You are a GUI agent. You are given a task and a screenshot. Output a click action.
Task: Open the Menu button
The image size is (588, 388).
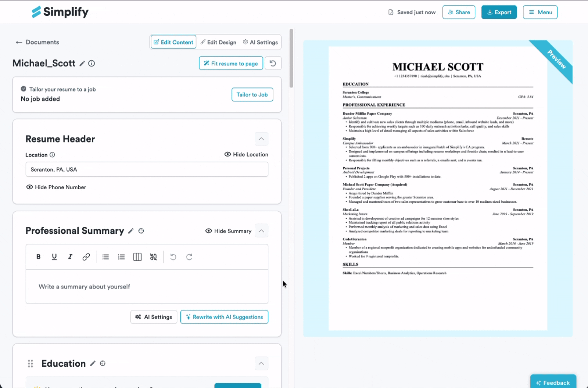coord(540,12)
